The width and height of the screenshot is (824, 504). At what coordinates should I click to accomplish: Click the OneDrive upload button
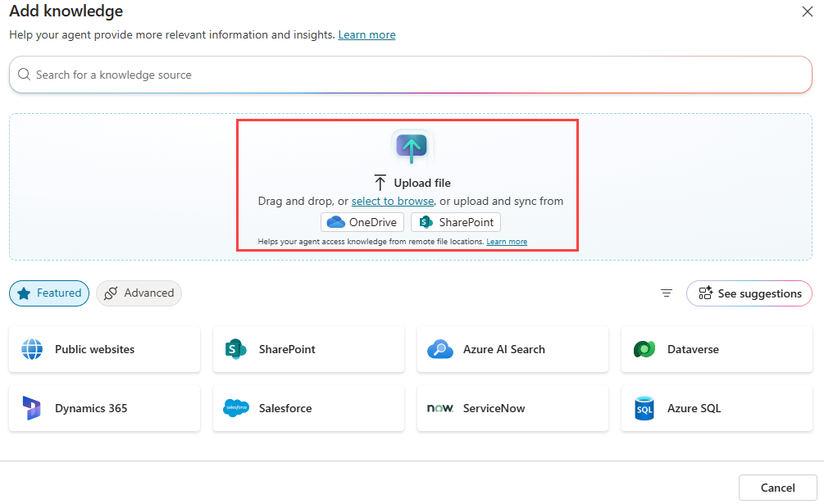tap(362, 222)
